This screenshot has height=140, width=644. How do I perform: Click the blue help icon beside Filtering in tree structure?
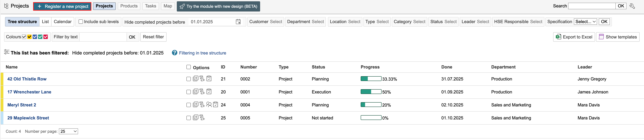[174, 53]
